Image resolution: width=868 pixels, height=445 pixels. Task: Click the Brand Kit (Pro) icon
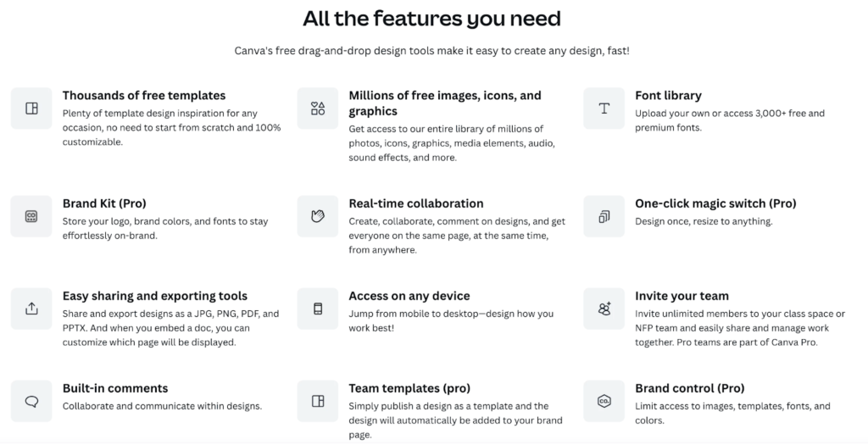click(31, 216)
